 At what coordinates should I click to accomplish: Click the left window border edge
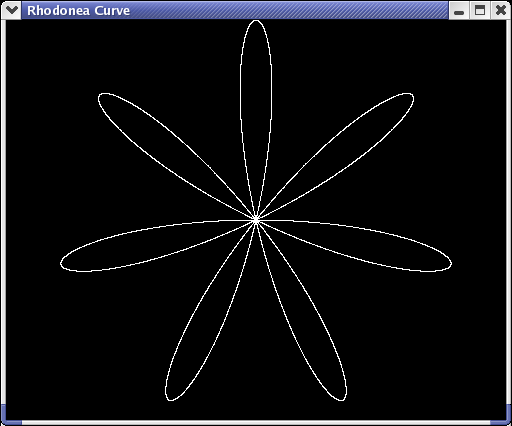click(3, 212)
